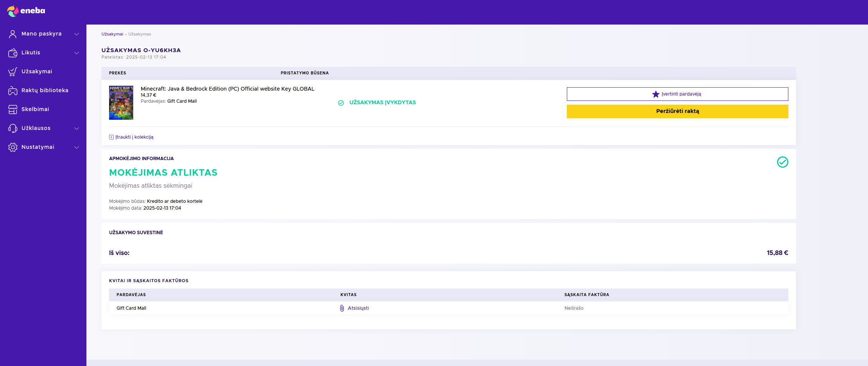Click the Prekės column header
868x366 pixels.
pyautogui.click(x=117, y=73)
